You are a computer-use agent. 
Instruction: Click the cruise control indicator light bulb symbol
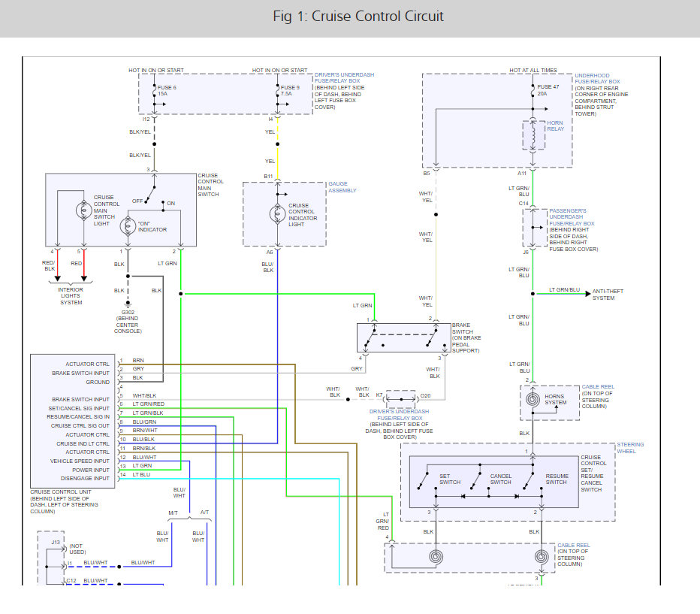277,214
